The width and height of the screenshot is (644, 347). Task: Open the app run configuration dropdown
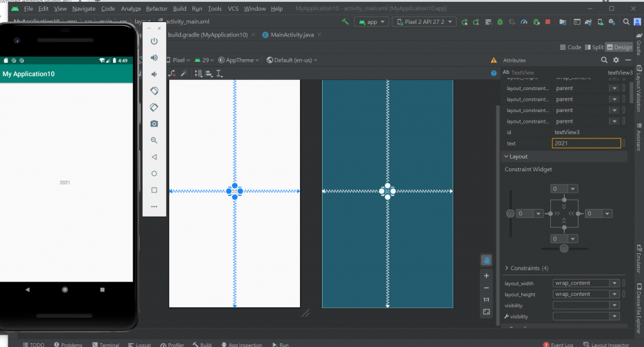(372, 22)
